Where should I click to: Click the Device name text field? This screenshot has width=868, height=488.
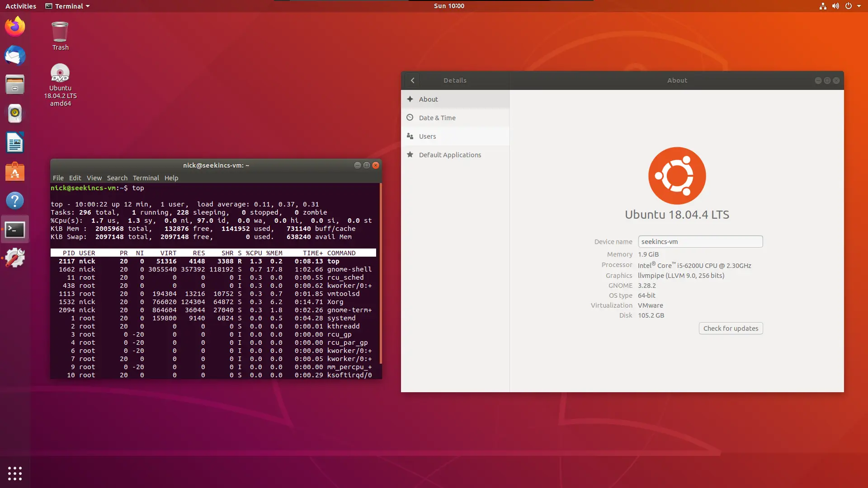700,242
